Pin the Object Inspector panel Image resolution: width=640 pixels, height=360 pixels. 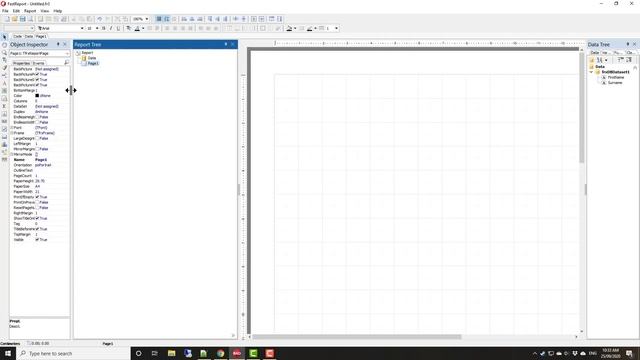pos(58,44)
